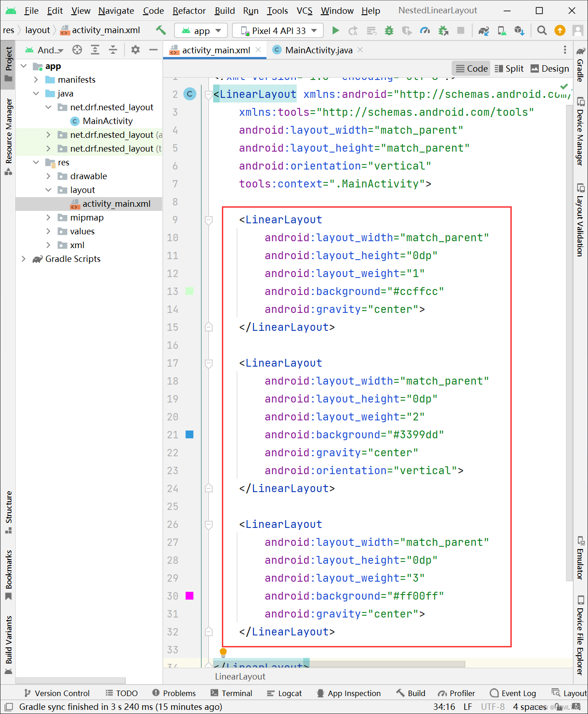This screenshot has width=588, height=714.
Task: Click the Make Project hammer icon
Action: 161,30
